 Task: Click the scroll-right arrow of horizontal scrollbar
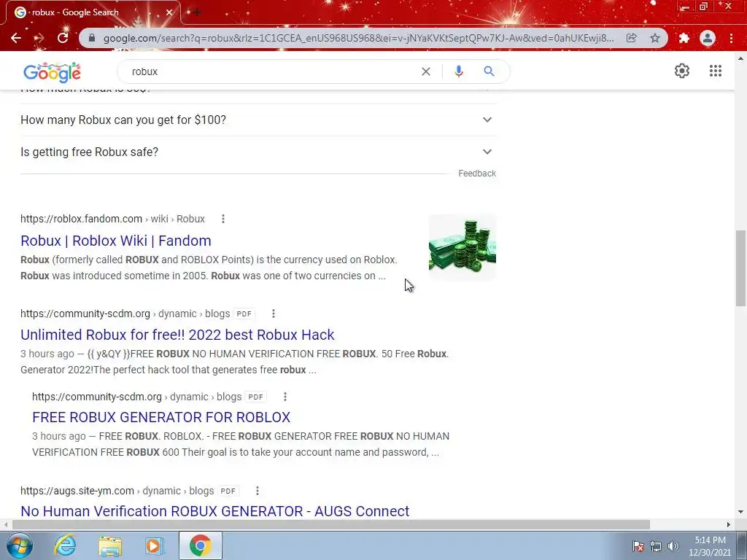(x=729, y=525)
